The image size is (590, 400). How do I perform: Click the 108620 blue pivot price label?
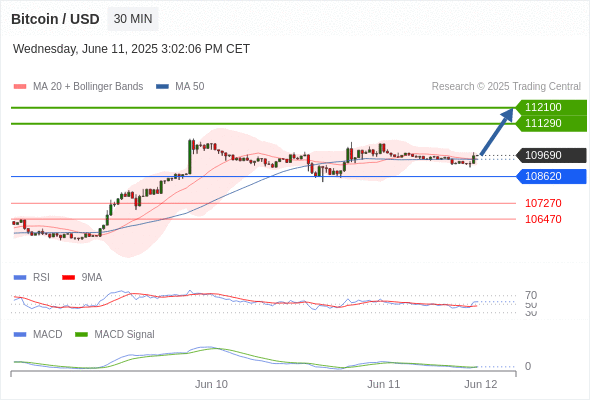[x=551, y=176]
